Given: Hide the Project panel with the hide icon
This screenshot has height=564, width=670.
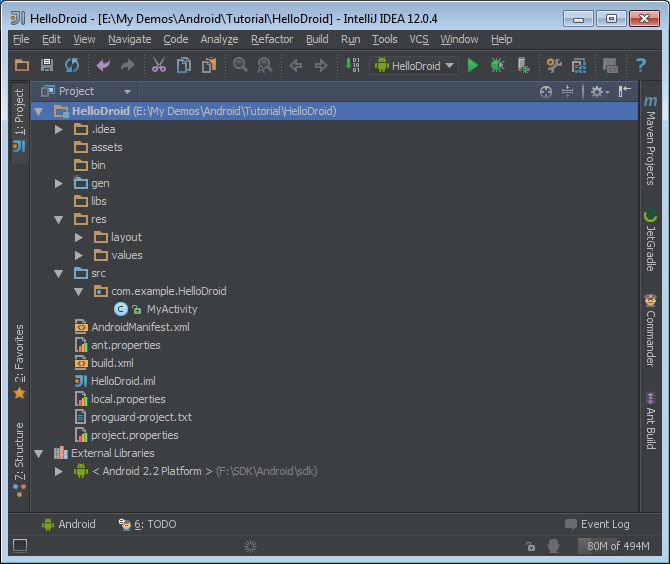Looking at the screenshot, I should click(x=624, y=91).
